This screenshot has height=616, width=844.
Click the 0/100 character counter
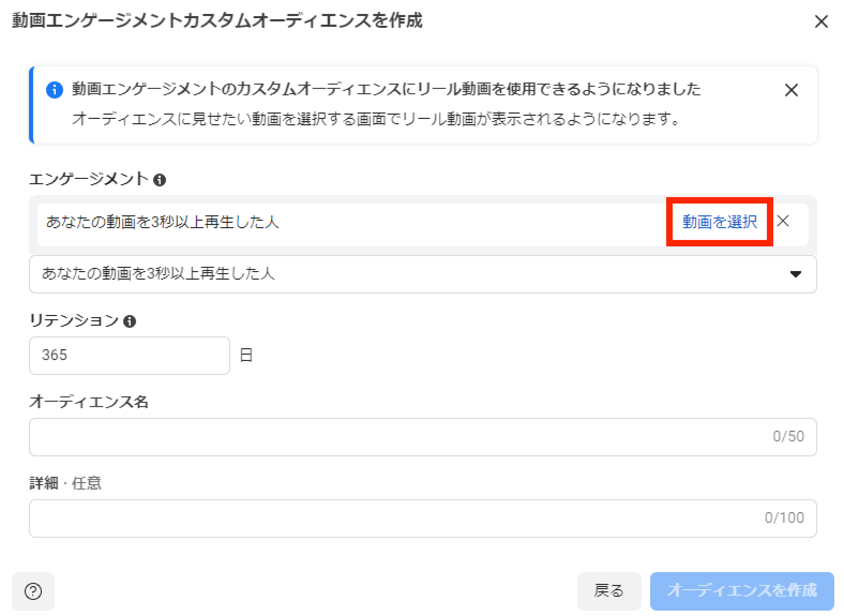pyautogui.click(x=784, y=518)
